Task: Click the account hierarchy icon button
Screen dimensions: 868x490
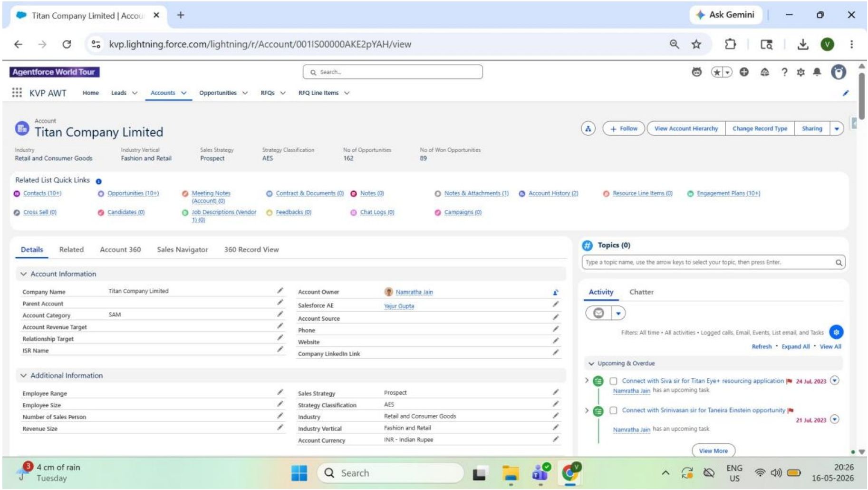Action: 588,128
